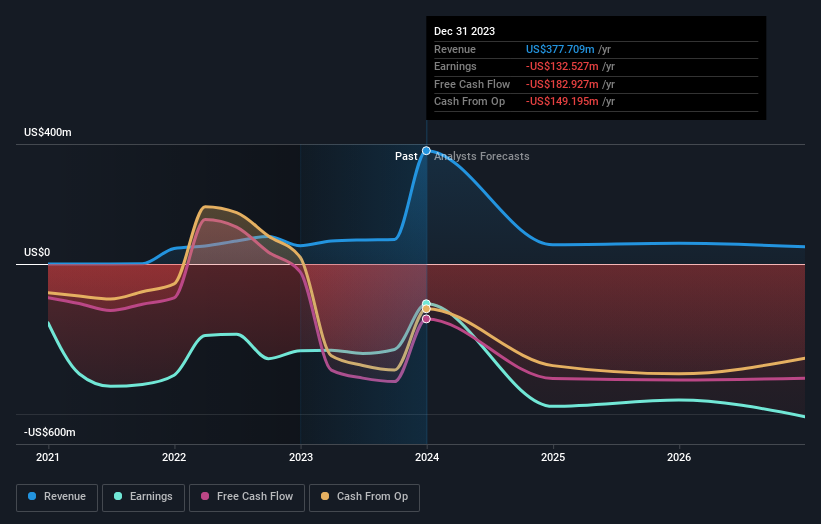Click the 'Earnings' row label in tooltip
This screenshot has width=821, height=524.
456,66
